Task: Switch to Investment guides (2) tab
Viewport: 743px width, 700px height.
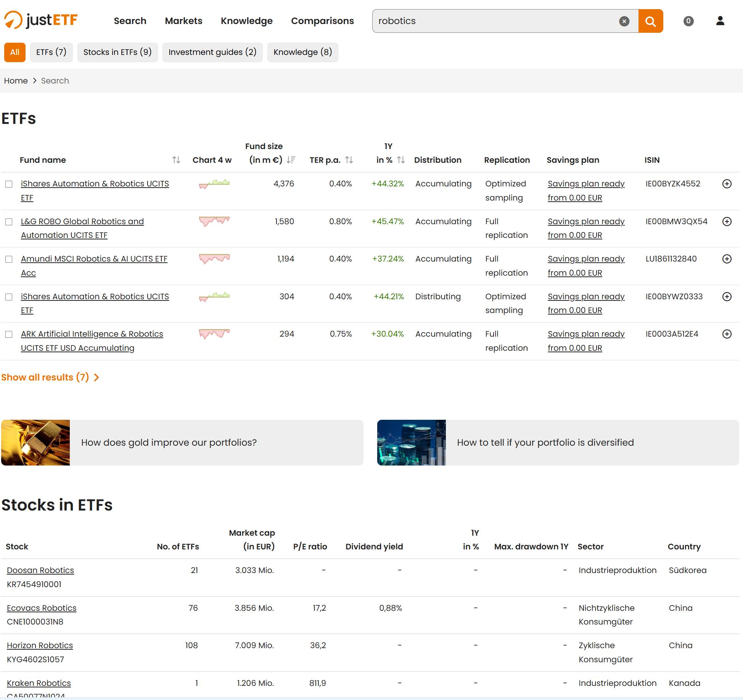Action: click(x=212, y=52)
